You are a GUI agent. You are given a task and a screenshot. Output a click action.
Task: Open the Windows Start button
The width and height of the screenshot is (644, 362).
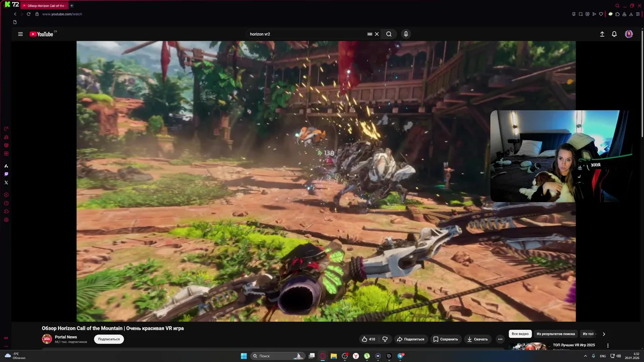click(x=244, y=356)
